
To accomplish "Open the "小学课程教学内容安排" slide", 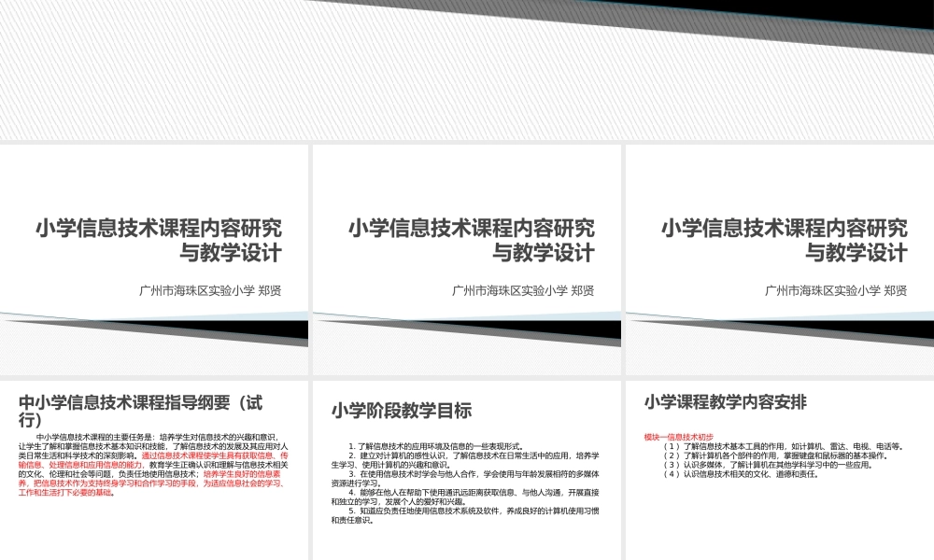I will pos(780,467).
